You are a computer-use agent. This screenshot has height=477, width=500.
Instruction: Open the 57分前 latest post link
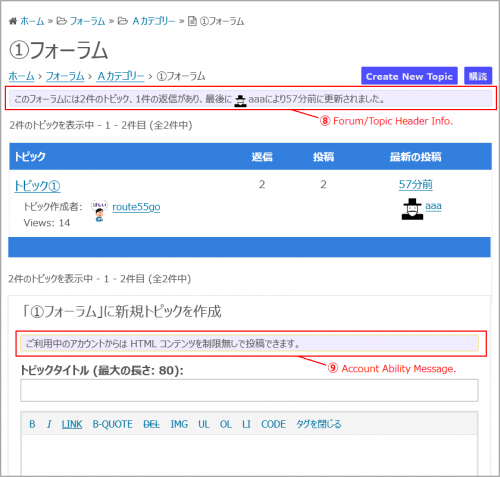pos(416,184)
